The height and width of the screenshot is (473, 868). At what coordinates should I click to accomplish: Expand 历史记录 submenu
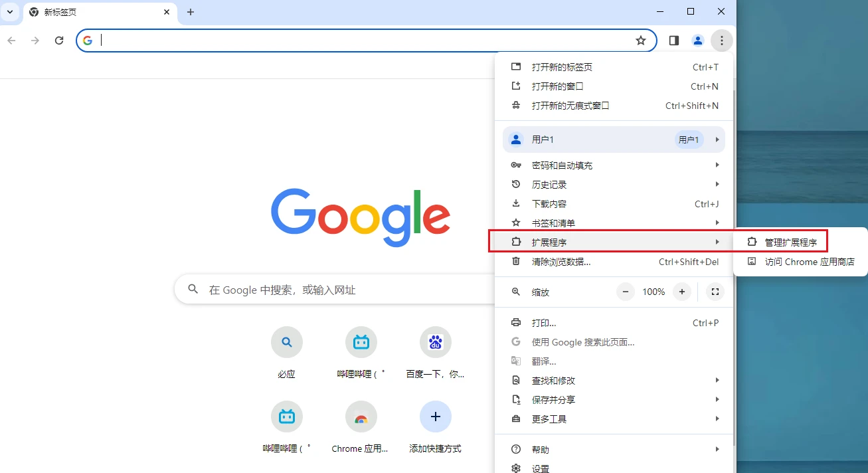614,185
